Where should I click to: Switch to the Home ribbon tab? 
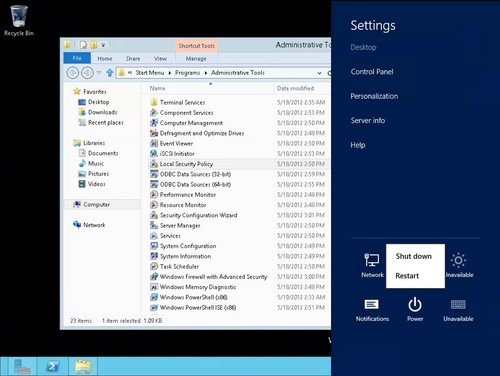pyautogui.click(x=105, y=59)
